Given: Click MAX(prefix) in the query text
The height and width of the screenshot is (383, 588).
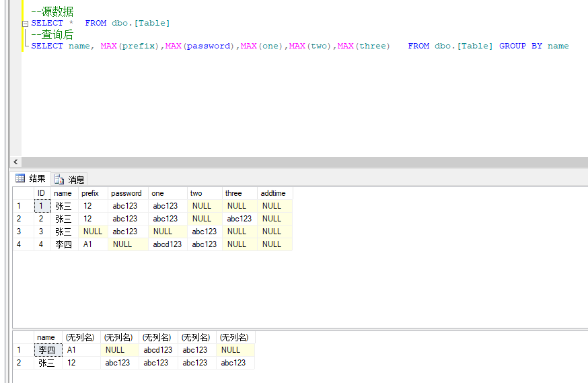Looking at the screenshot, I should pyautogui.click(x=129, y=46).
